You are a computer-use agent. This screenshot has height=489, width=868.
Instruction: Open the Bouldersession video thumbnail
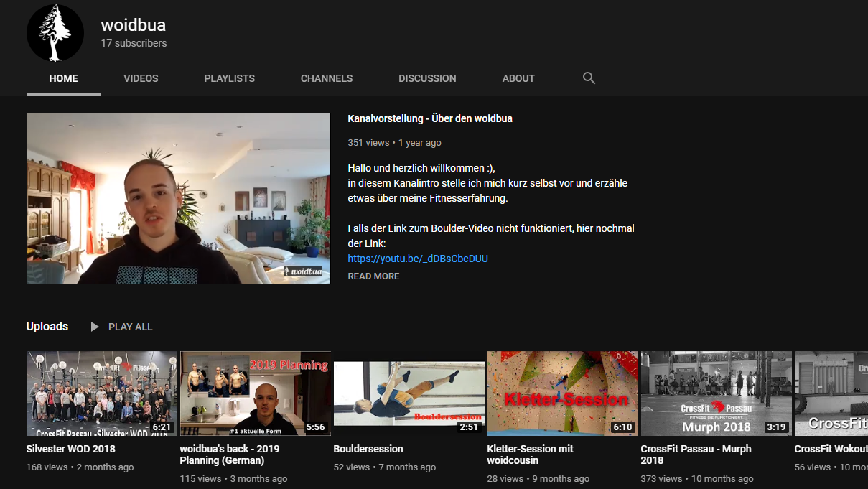(x=409, y=393)
